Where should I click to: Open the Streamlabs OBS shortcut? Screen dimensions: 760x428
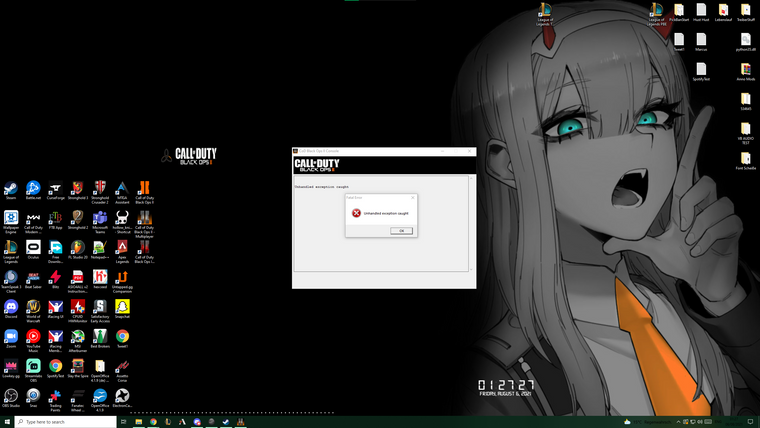(33, 370)
